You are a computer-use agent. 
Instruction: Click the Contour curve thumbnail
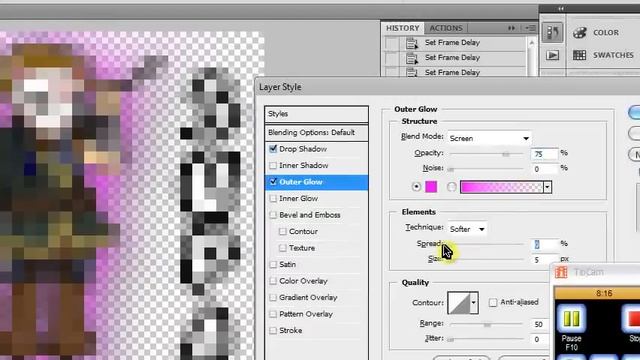459,302
